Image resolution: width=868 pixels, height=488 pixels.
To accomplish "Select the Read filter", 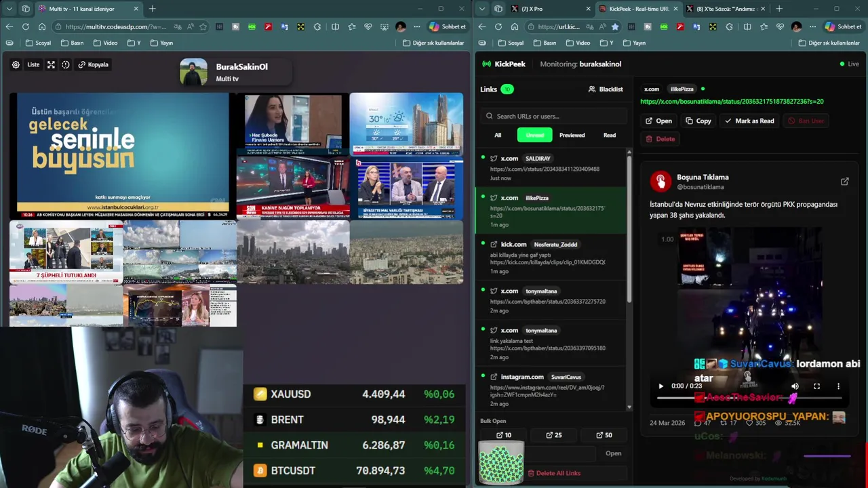I will (x=610, y=135).
